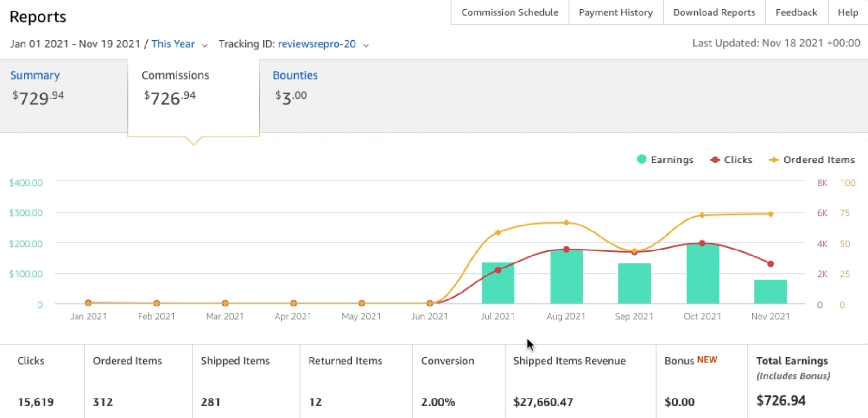The image size is (868, 418).
Task: Click the Returned Items value 12
Action: pos(315,402)
